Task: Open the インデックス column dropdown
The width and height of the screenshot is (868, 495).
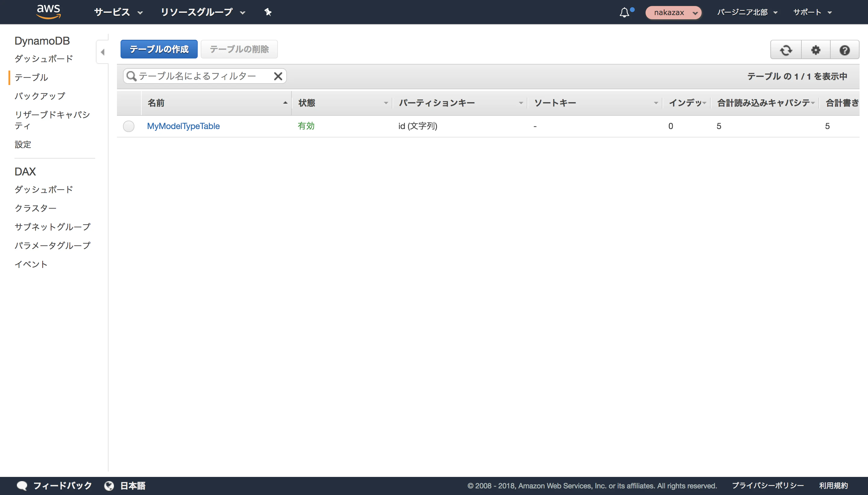Action: (x=704, y=103)
